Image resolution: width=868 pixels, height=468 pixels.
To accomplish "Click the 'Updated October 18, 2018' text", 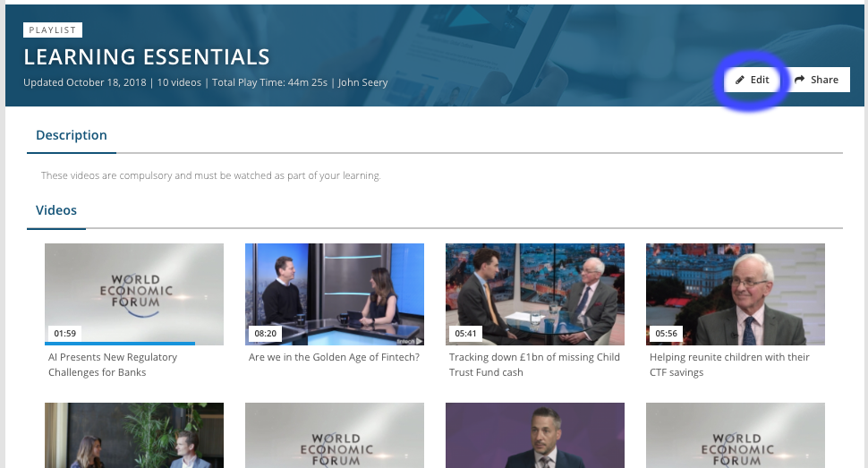I will click(x=85, y=82).
